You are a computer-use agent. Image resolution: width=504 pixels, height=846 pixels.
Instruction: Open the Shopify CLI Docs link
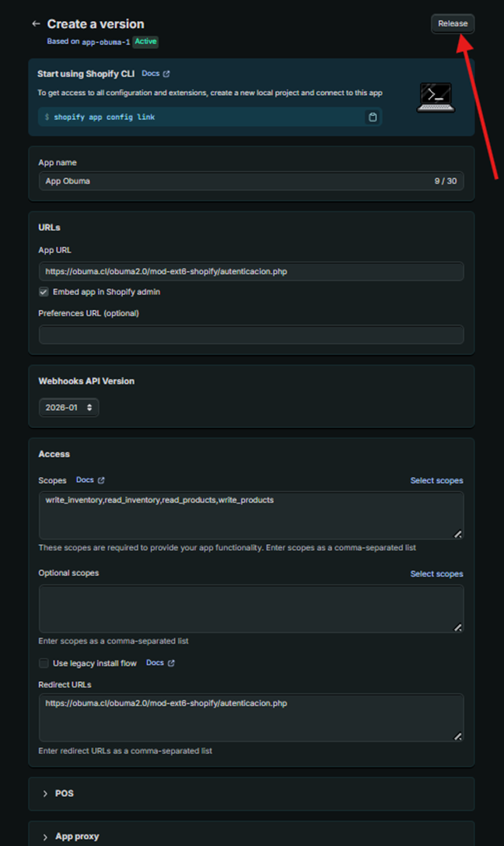click(x=156, y=74)
